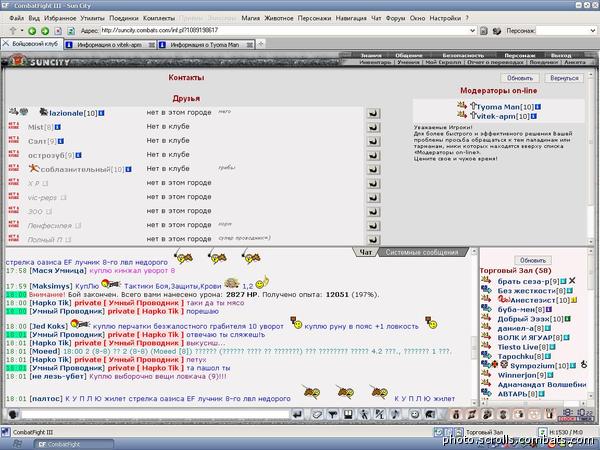Switch to Системные сообщения chat tab
The height and width of the screenshot is (450, 600).
[x=422, y=252]
